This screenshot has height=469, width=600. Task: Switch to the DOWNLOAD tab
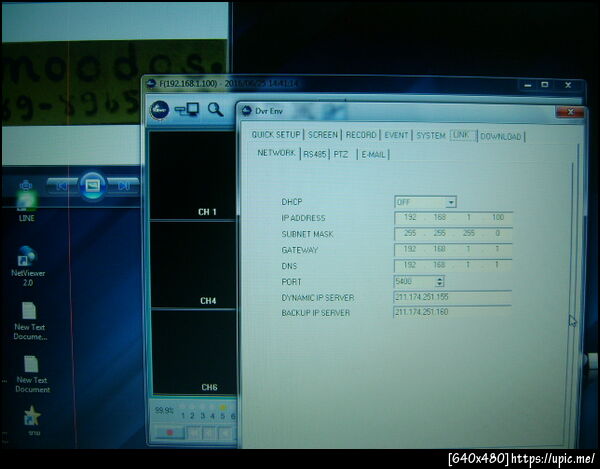(501, 137)
